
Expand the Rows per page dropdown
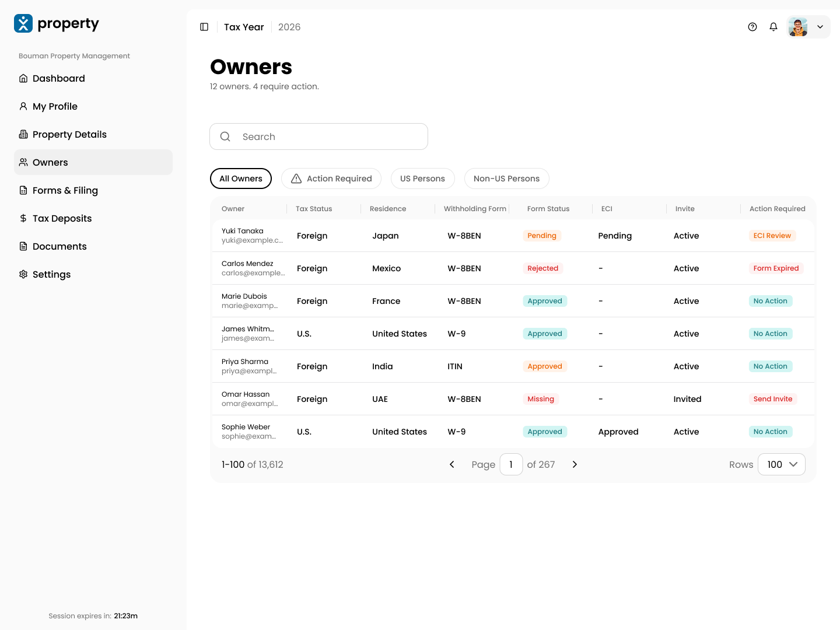point(782,464)
